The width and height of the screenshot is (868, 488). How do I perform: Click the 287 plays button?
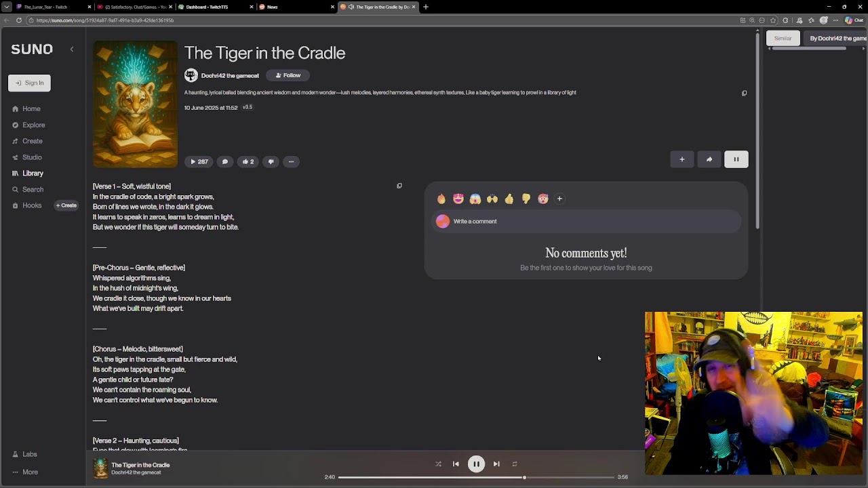click(x=199, y=161)
